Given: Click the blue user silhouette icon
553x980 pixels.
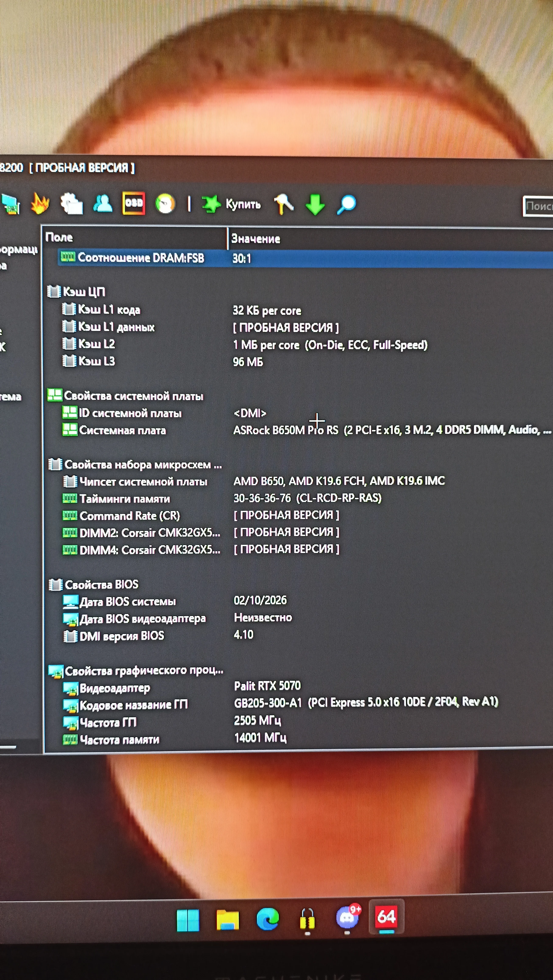Looking at the screenshot, I should (x=103, y=203).
